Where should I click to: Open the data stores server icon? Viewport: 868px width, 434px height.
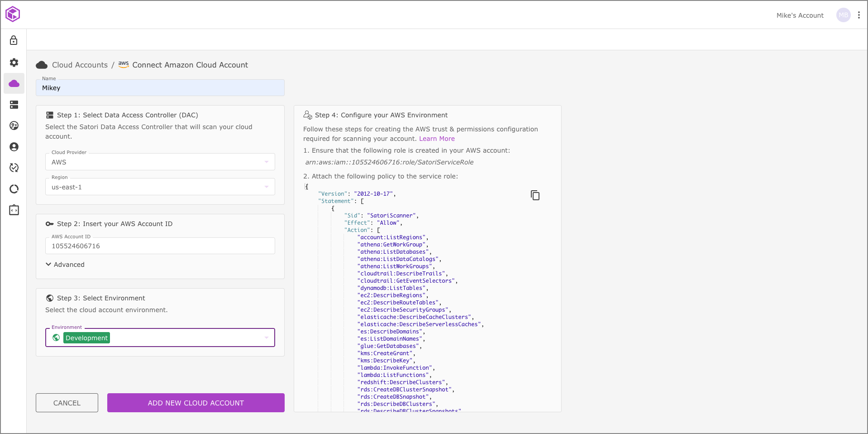click(14, 105)
